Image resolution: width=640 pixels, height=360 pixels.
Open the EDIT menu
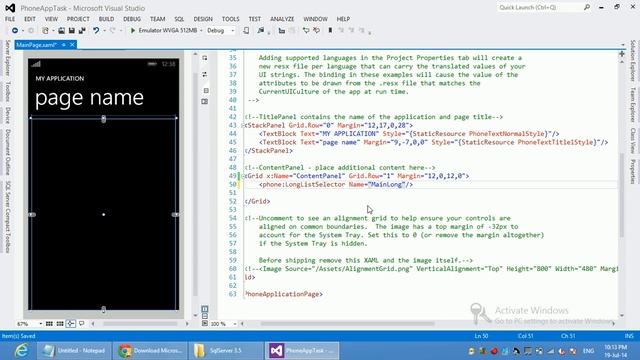[x=30, y=19]
